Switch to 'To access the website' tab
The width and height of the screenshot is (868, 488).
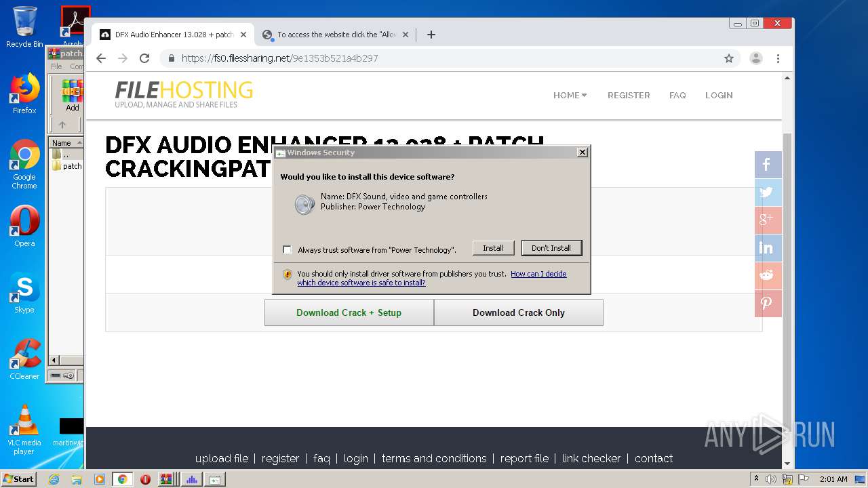pos(336,35)
